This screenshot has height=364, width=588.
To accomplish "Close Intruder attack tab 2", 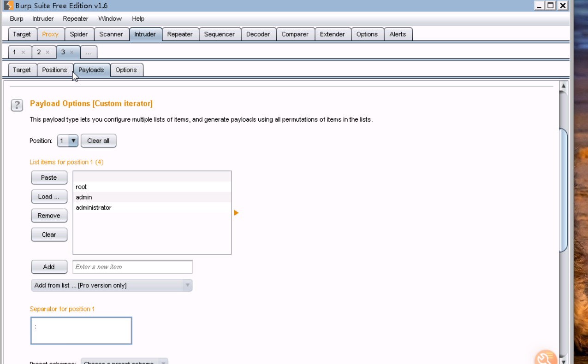I will pyautogui.click(x=48, y=52).
